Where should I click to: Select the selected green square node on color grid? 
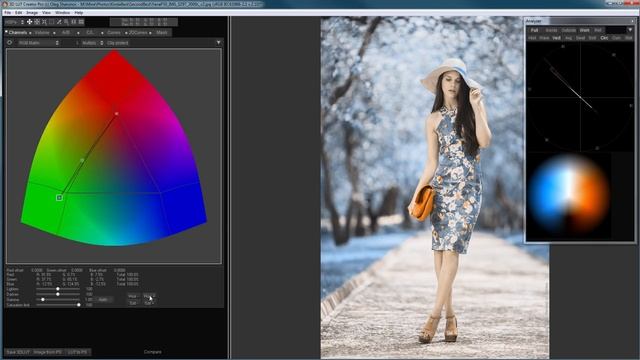click(x=59, y=198)
